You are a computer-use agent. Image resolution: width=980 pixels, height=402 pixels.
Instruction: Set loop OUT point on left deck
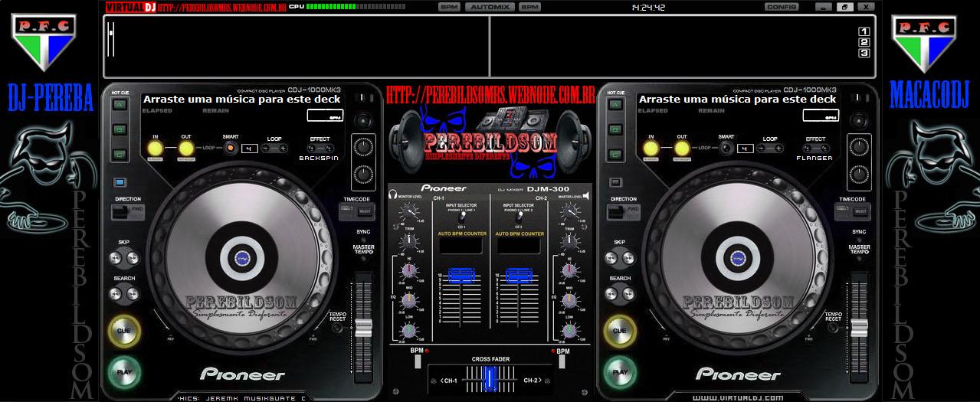pyautogui.click(x=186, y=148)
